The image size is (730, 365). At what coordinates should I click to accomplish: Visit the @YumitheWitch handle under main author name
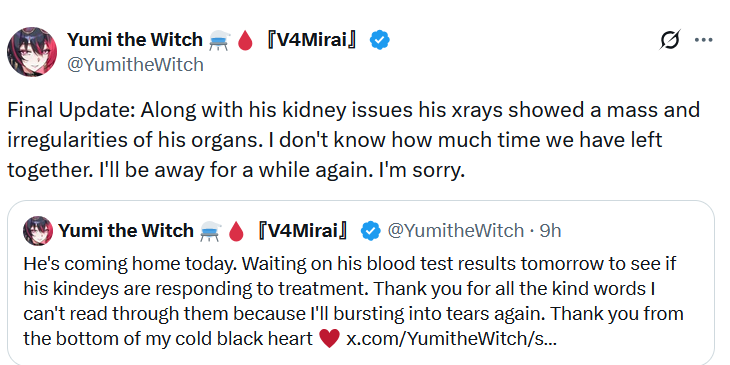(x=135, y=64)
